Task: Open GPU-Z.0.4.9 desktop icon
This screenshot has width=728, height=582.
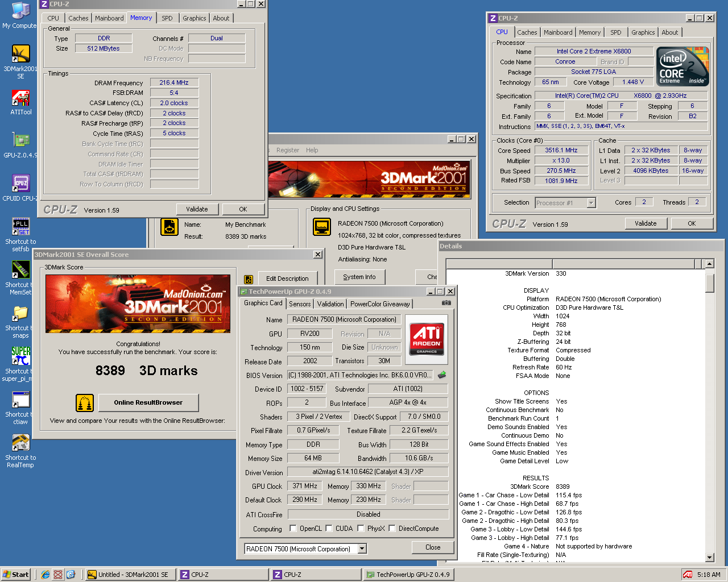Action: 20,145
